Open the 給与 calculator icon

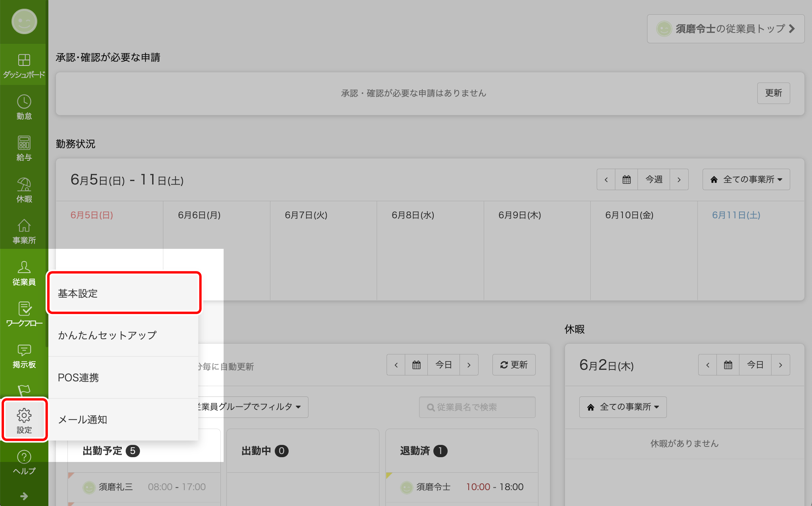click(x=24, y=148)
